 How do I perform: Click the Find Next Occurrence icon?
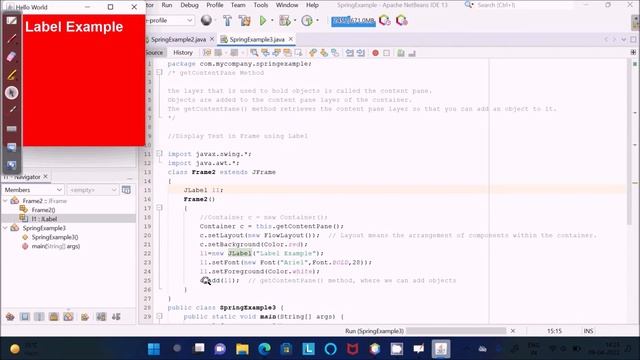(x=276, y=53)
